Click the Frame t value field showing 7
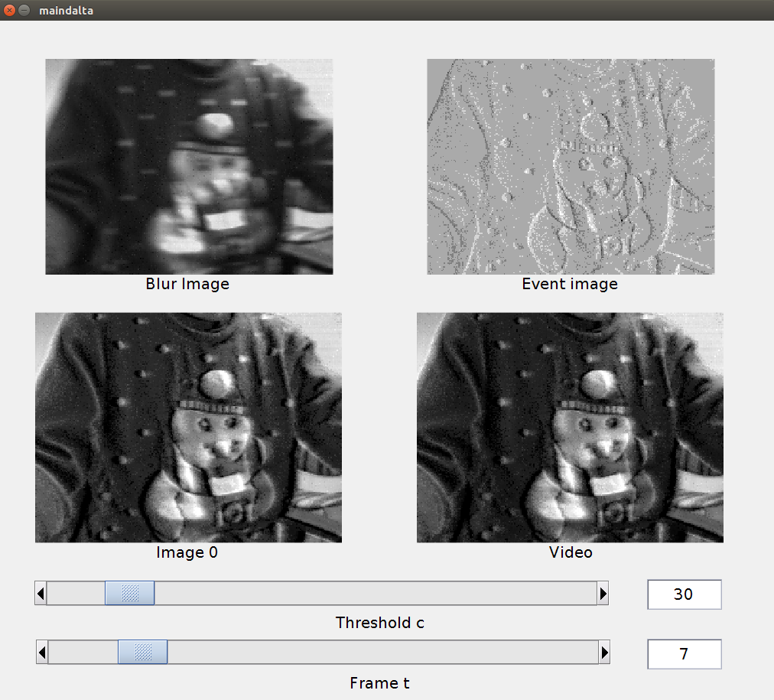 (x=685, y=654)
